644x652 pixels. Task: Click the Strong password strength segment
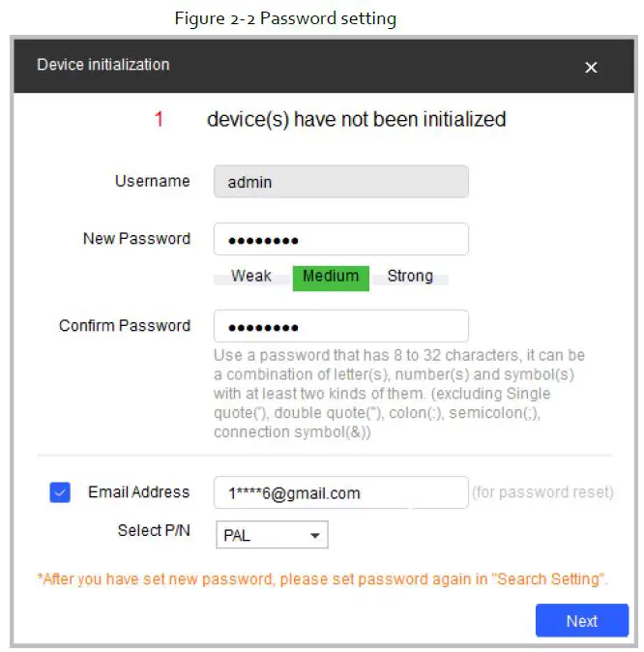click(x=410, y=277)
